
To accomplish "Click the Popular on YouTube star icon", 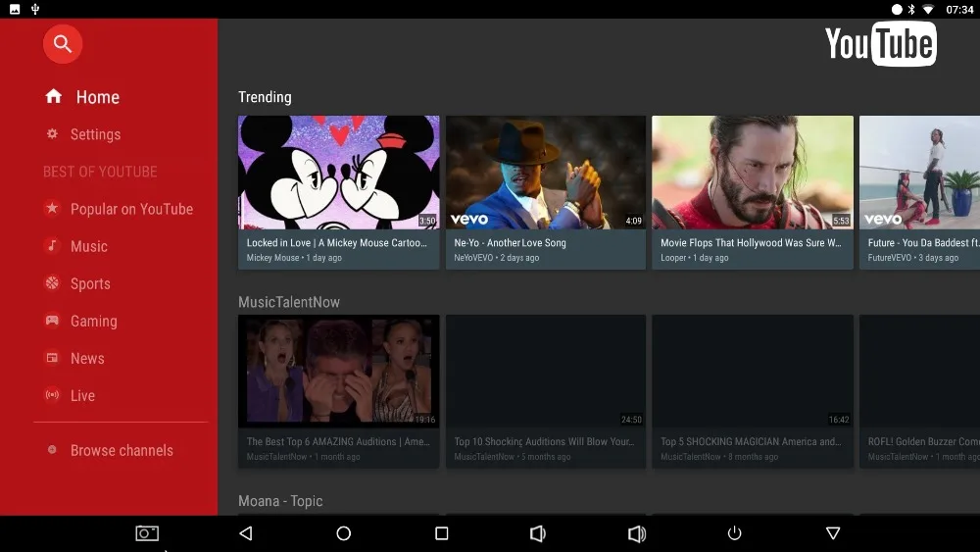I will 53,208.
